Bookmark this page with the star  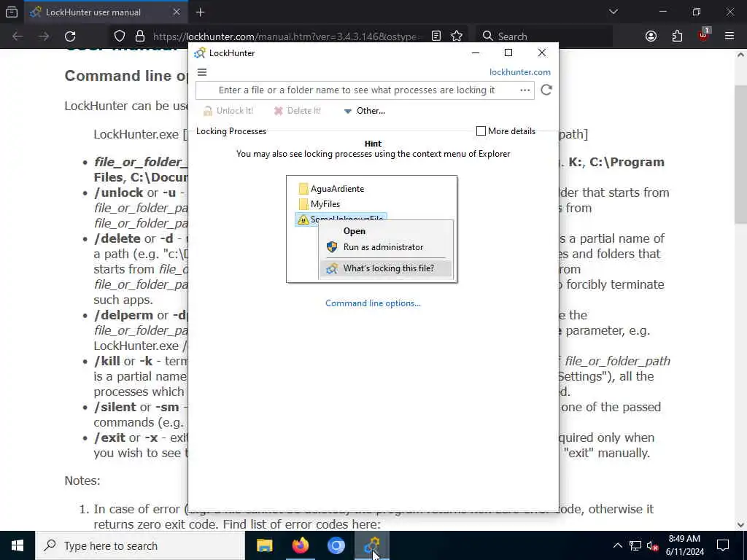click(x=457, y=36)
